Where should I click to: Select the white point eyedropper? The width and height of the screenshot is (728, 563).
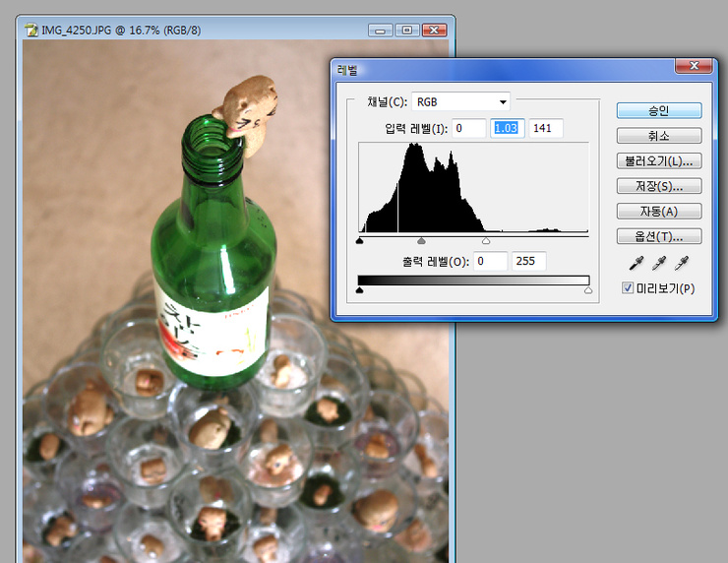coord(682,263)
